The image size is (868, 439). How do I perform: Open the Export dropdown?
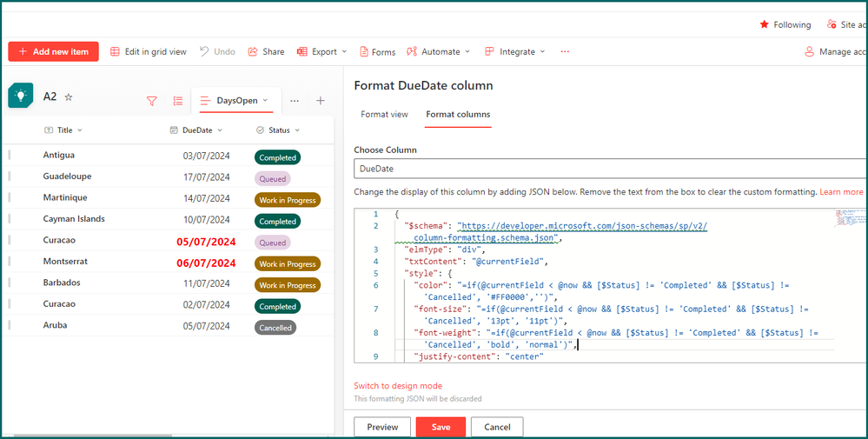point(321,51)
